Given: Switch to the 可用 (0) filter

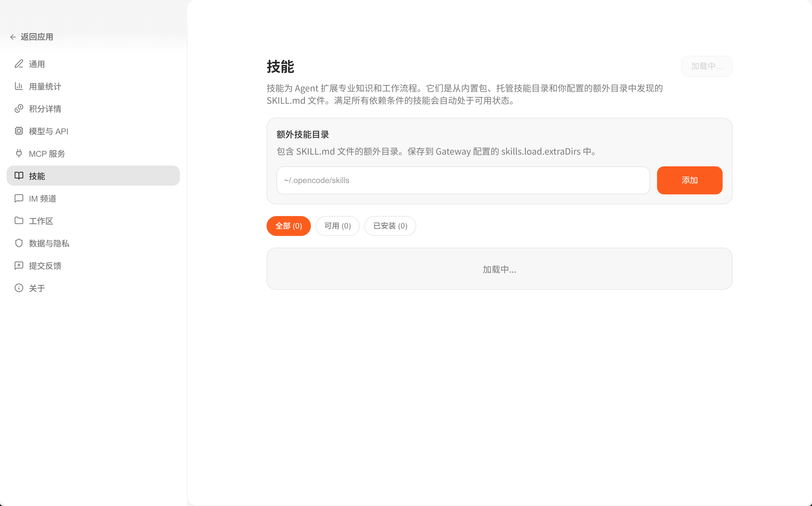Looking at the screenshot, I should pyautogui.click(x=337, y=226).
